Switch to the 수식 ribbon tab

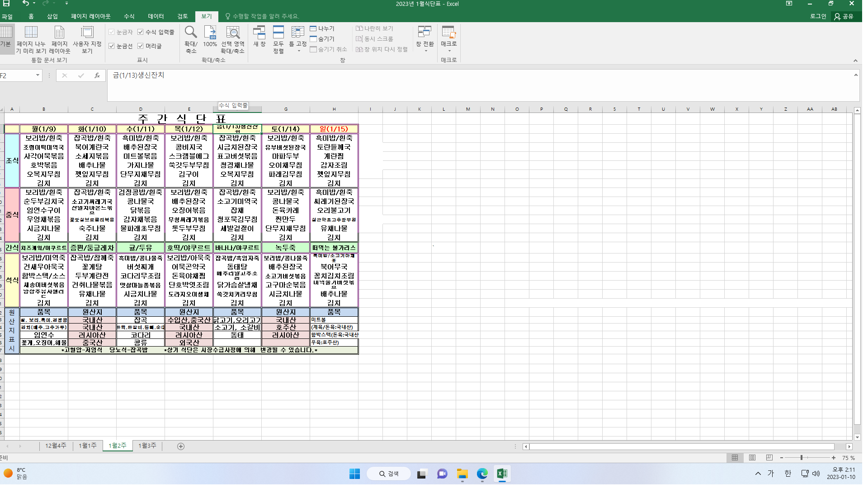coord(129,16)
